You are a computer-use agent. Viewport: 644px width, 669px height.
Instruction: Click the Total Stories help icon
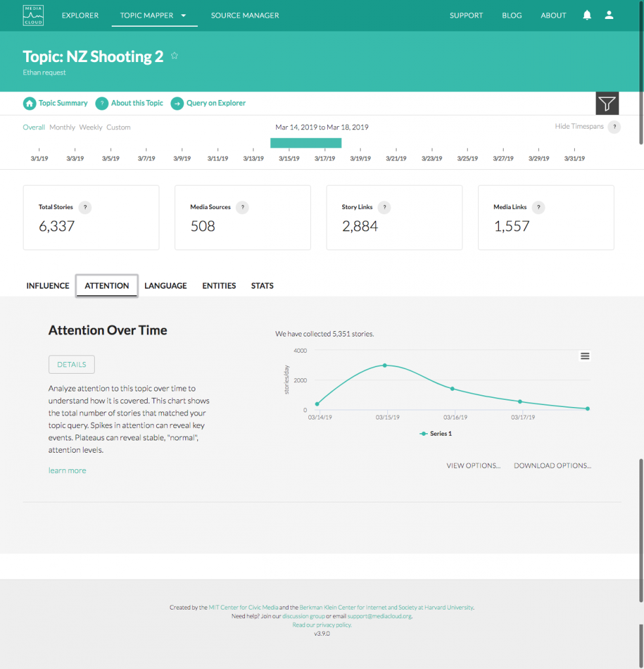[x=85, y=207]
